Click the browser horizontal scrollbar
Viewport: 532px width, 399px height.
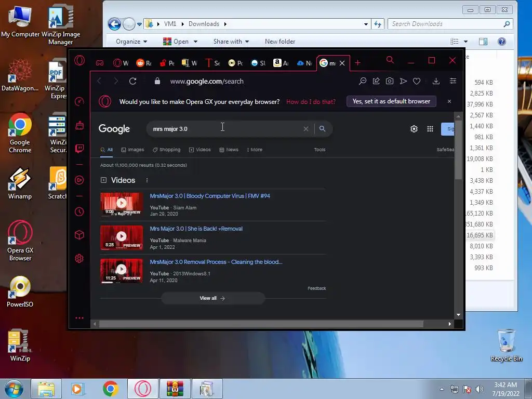pos(261,324)
